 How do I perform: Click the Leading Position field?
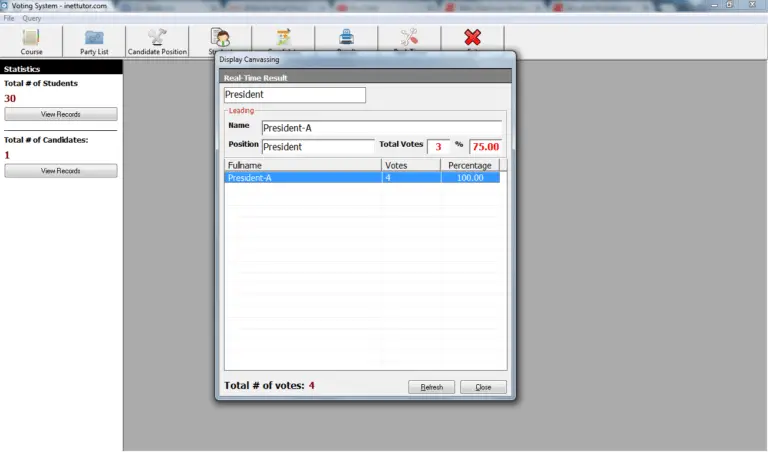pyautogui.click(x=318, y=146)
